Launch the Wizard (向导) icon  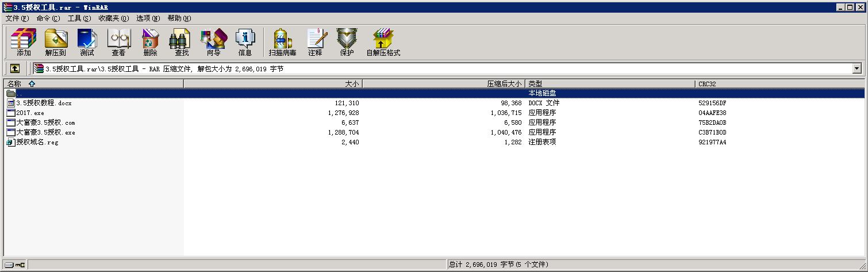pos(213,43)
